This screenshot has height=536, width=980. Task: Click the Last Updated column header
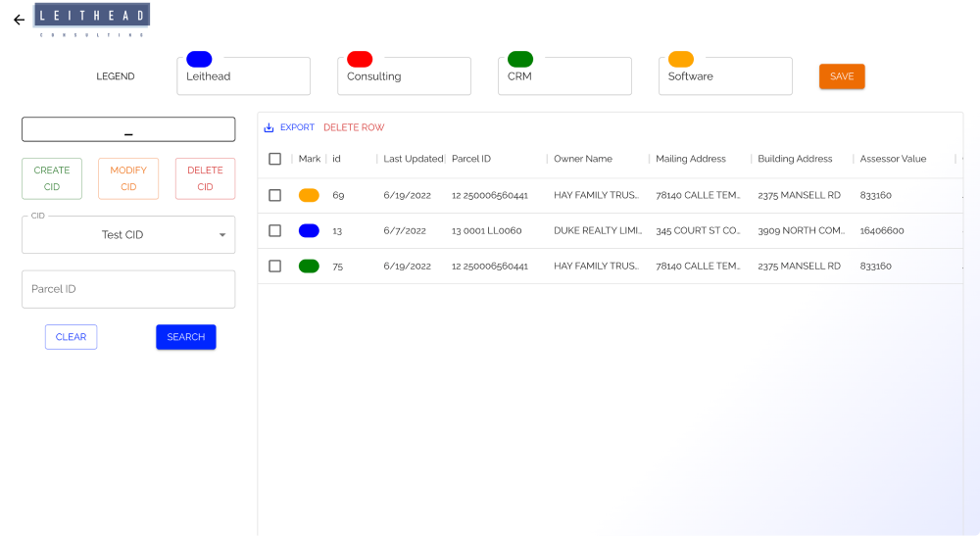coord(413,159)
